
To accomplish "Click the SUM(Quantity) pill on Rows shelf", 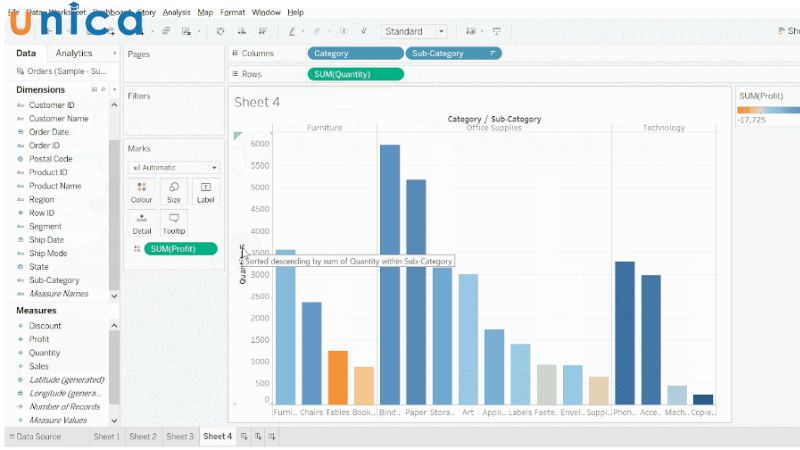I will point(356,74).
